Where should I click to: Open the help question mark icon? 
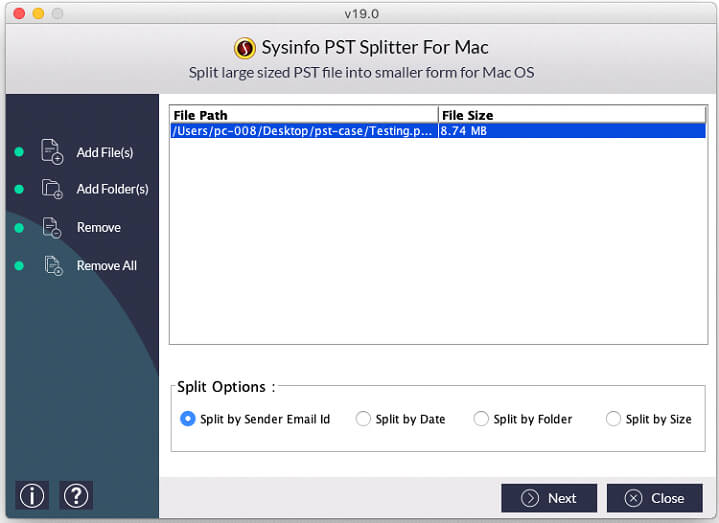pyautogui.click(x=76, y=495)
